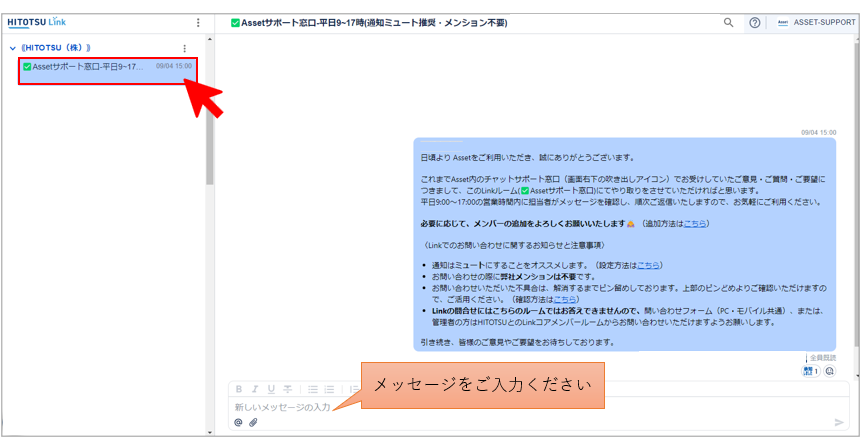Attach a file with paperclip icon
866x446 pixels.
pos(253,422)
